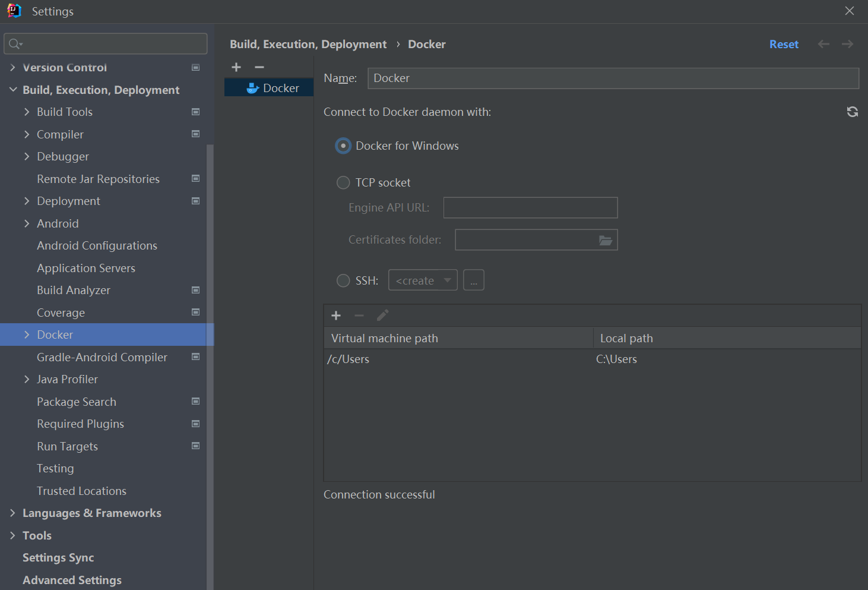This screenshot has height=590, width=868.
Task: Expand the Docker settings node
Action: (27, 335)
